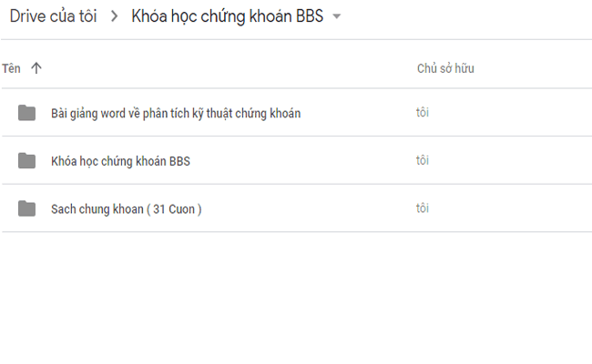Select the Khóa học chứng khoán BBS folder name in list
The height and width of the screenshot is (364, 592).
pyautogui.click(x=120, y=161)
